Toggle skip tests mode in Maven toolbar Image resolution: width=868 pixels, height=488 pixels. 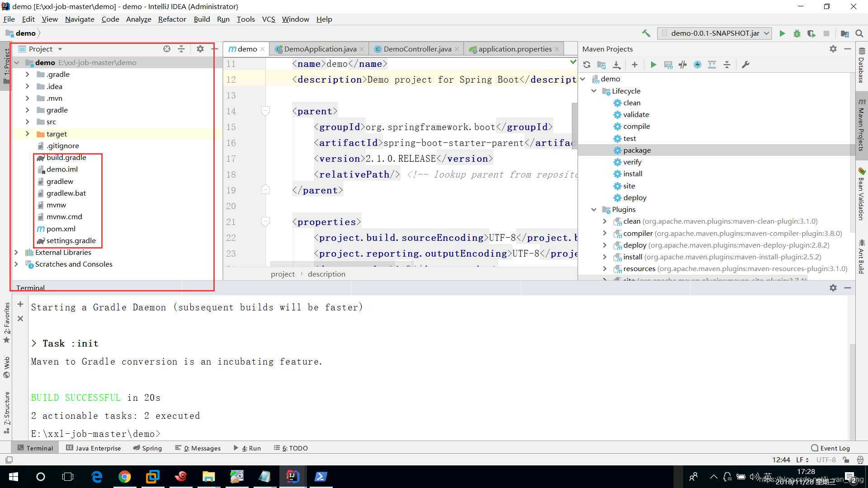click(698, 65)
